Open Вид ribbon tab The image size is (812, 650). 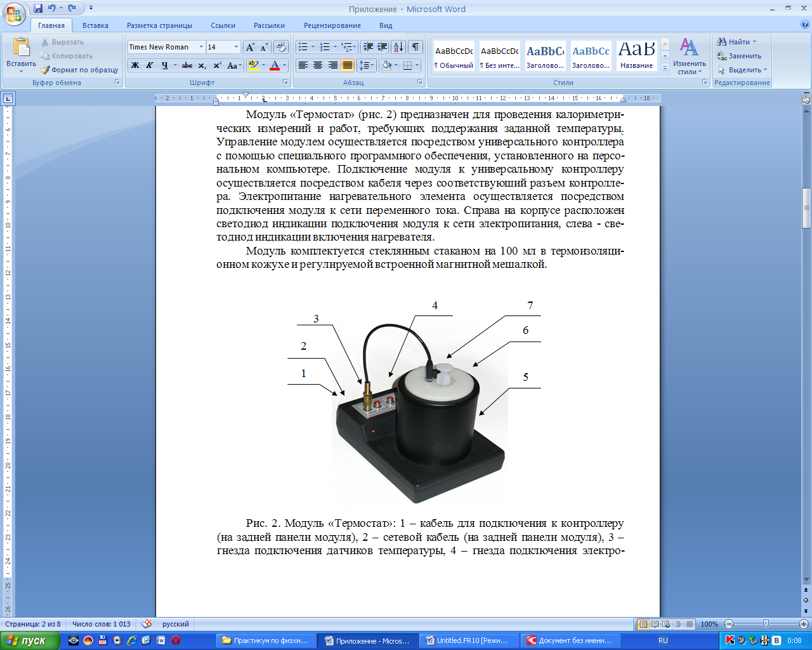tap(386, 25)
